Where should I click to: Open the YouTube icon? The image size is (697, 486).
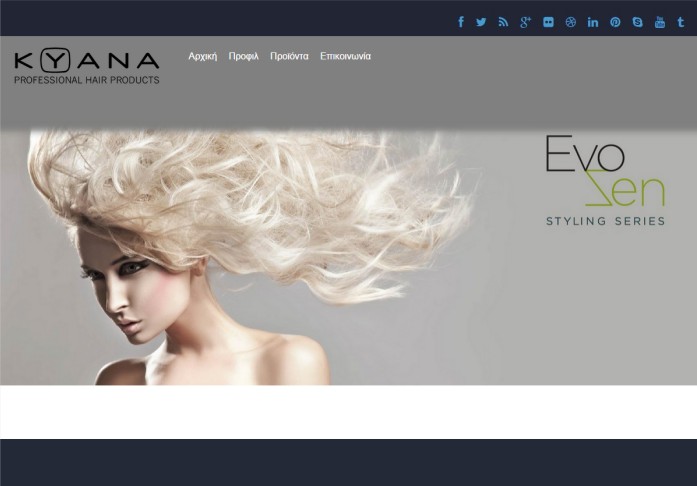[660, 22]
